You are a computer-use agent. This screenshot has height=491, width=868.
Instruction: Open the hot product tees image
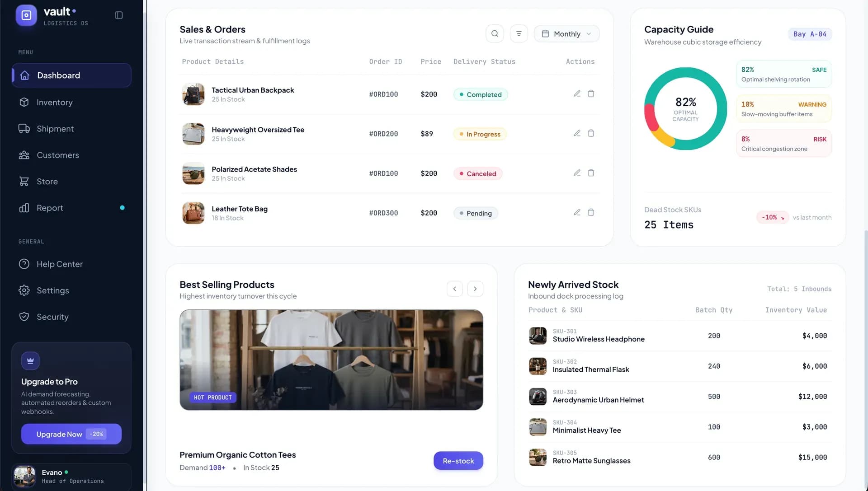click(331, 360)
